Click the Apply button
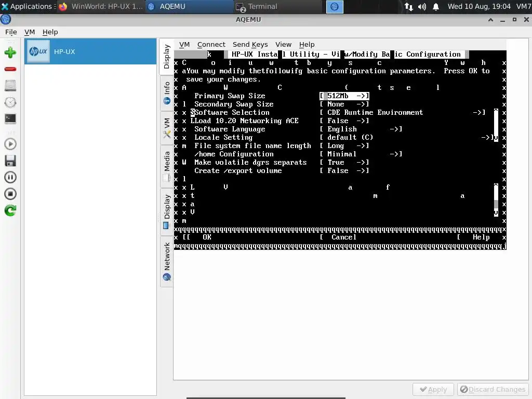Image resolution: width=532 pixels, height=399 pixels. [x=433, y=390]
